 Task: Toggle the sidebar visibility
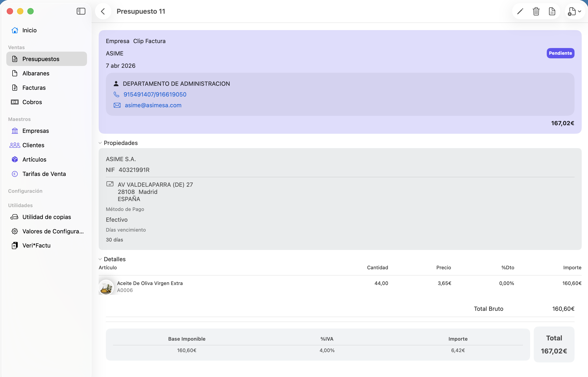coord(81,11)
